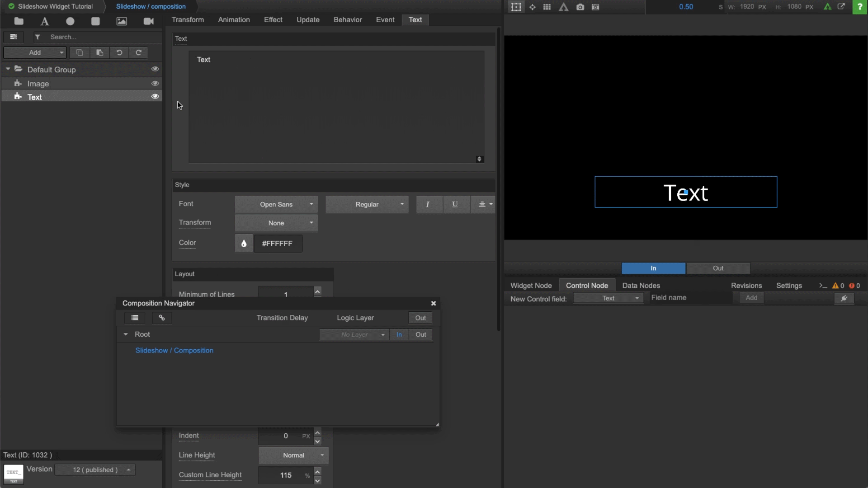This screenshot has height=488, width=868.
Task: Select the Text node creation tool
Action: pos(44,21)
